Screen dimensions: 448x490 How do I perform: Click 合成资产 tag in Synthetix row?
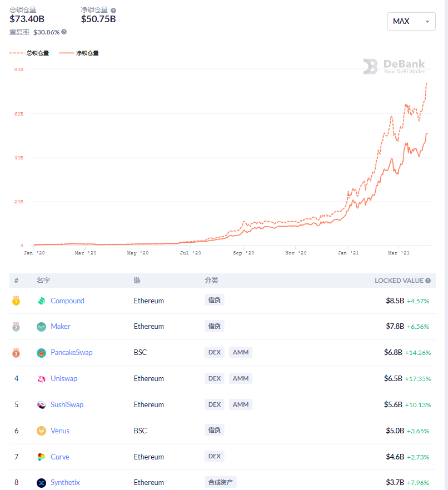tap(221, 482)
